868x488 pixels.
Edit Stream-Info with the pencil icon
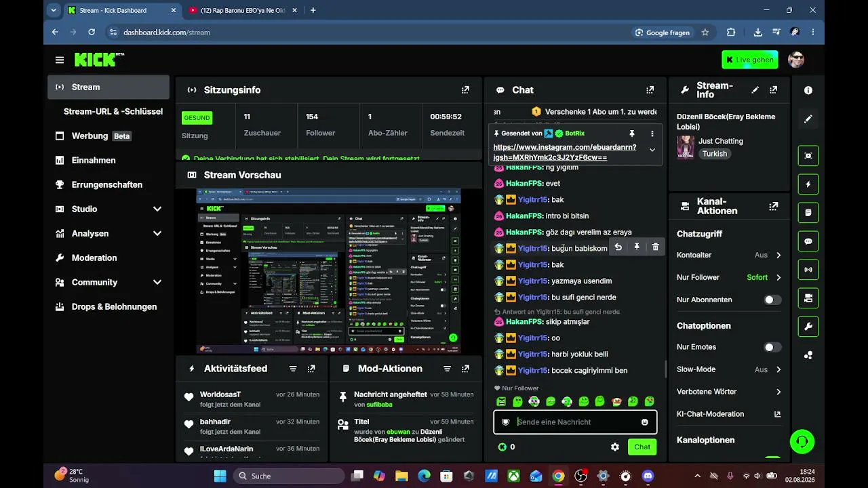(x=755, y=89)
